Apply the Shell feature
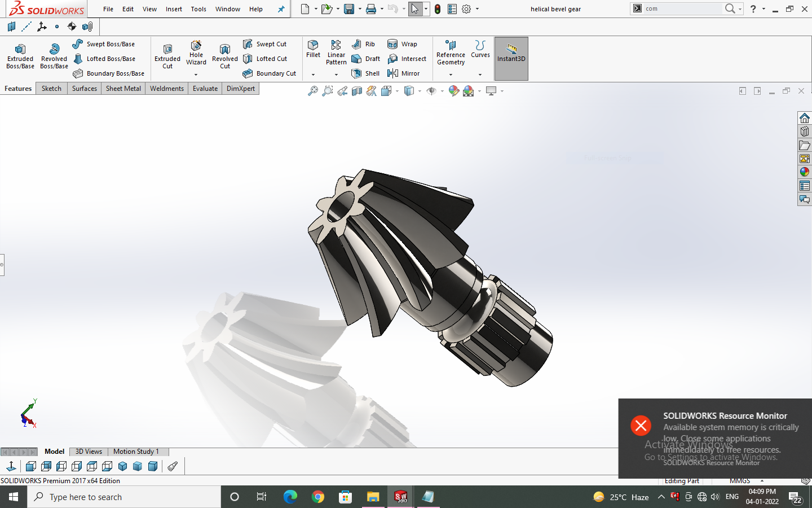Image resolution: width=812 pixels, height=508 pixels. 365,73
